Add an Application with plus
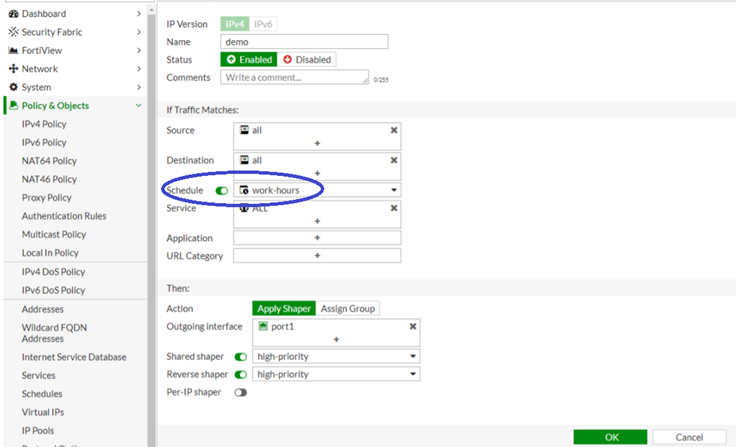736x447 pixels. point(317,238)
